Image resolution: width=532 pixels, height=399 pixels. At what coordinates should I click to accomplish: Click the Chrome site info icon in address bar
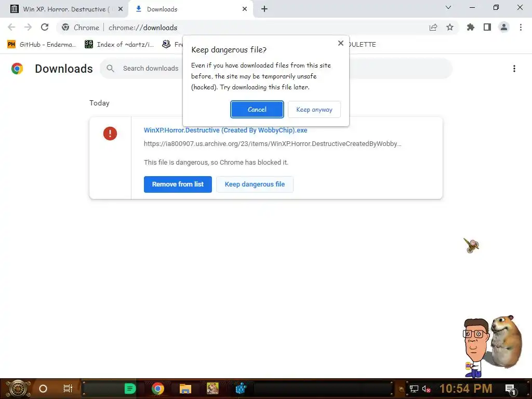coord(65,27)
